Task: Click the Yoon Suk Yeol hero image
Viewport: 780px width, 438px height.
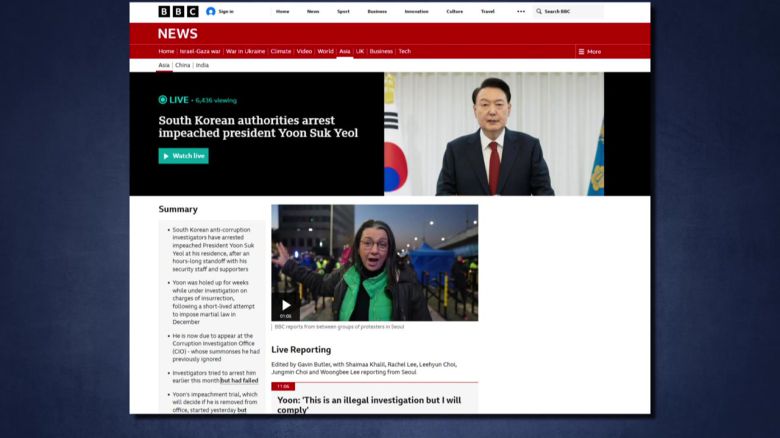Action: click(x=494, y=133)
